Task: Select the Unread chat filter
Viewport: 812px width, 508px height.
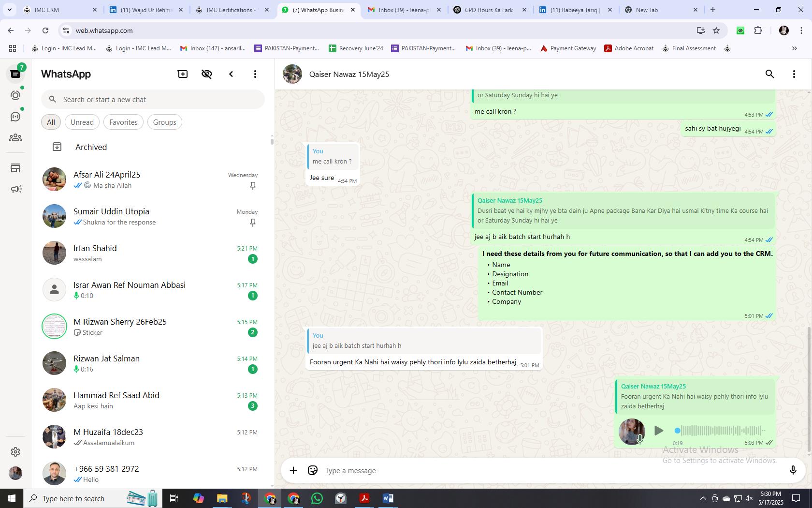Action: (x=82, y=122)
